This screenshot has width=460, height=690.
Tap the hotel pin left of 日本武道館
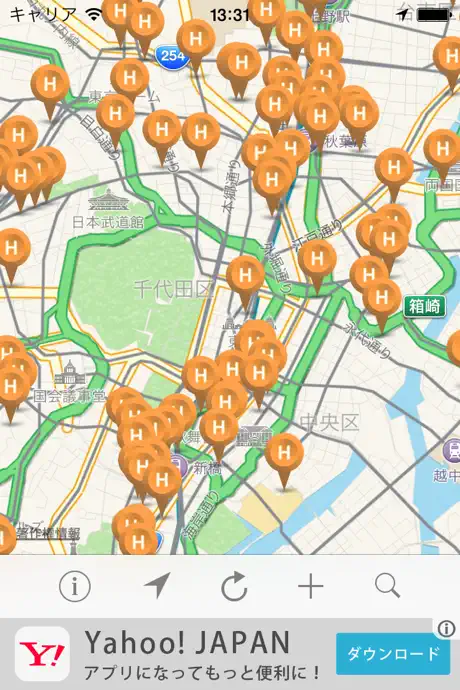click(x=11, y=255)
